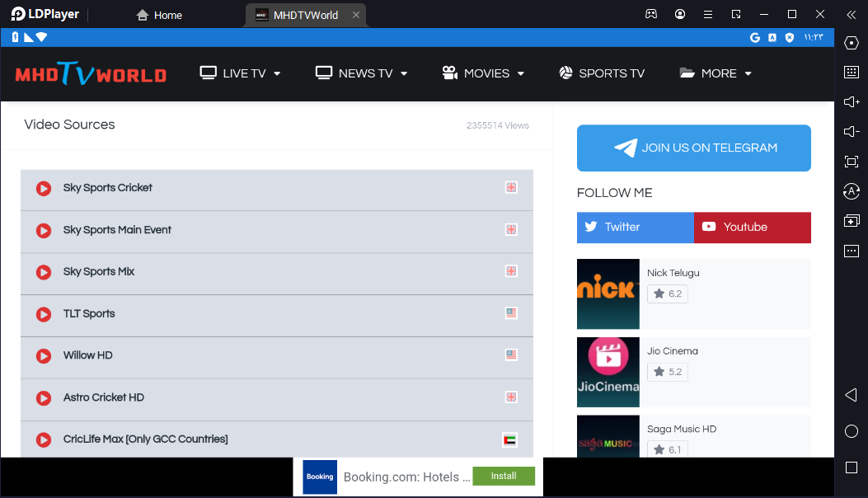Viewport: 868px width, 498px height.
Task: Open the LDPlayer gamepad settings
Action: tap(651, 14)
